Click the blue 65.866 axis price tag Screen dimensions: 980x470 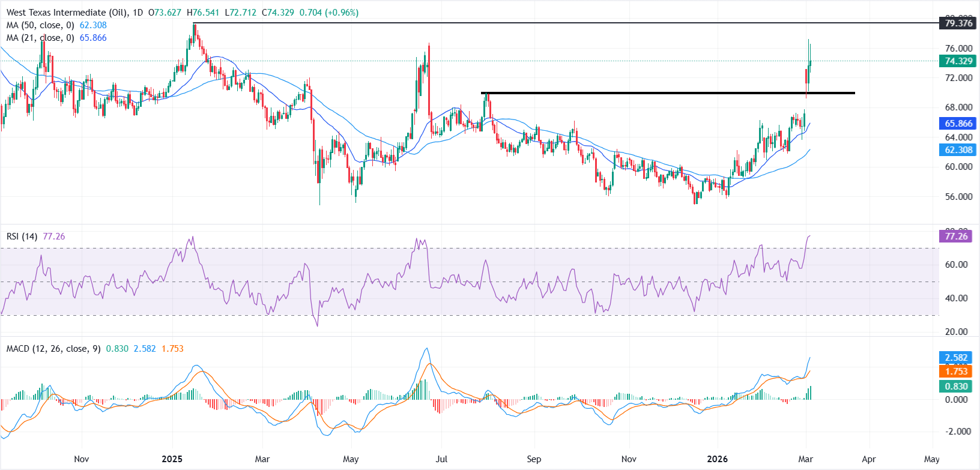pyautogui.click(x=958, y=124)
